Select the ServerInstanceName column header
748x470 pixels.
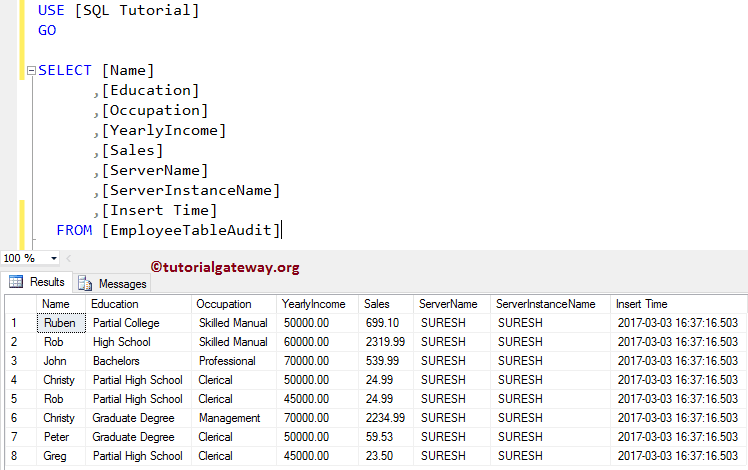tap(546, 304)
